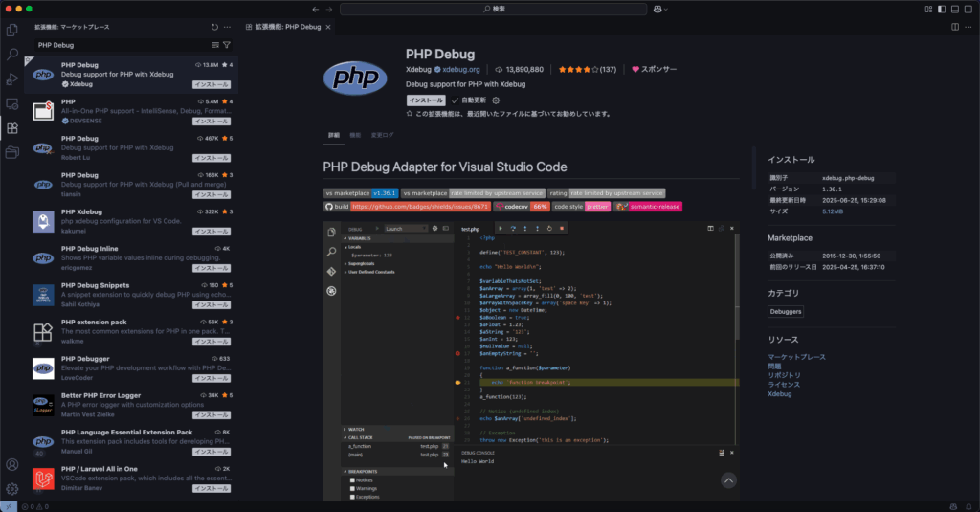Open the Extensions view in activity bar
The width and height of the screenshot is (980, 512).
point(11,128)
